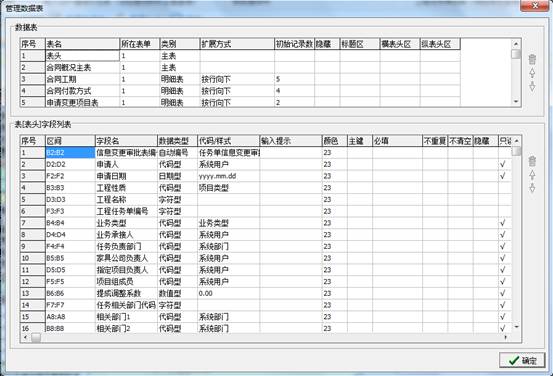Click the up arrow of the data table list's scrollbar
The height and width of the screenshot is (376, 553).
516,44
